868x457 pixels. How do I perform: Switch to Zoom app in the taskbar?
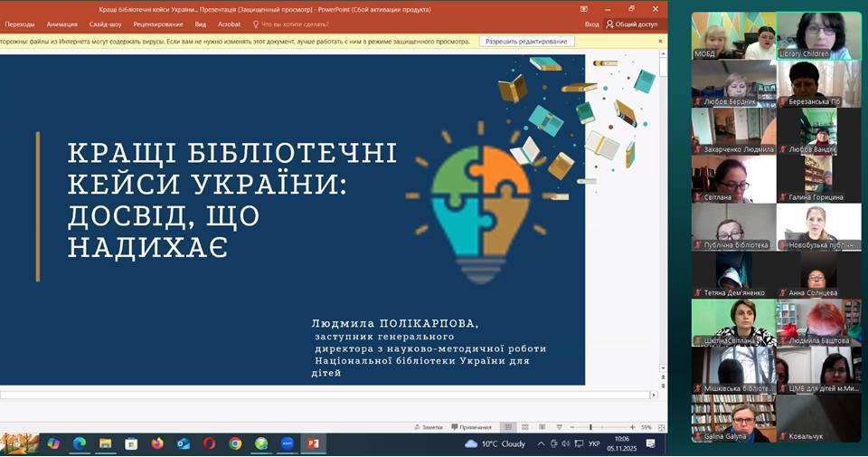(287, 443)
